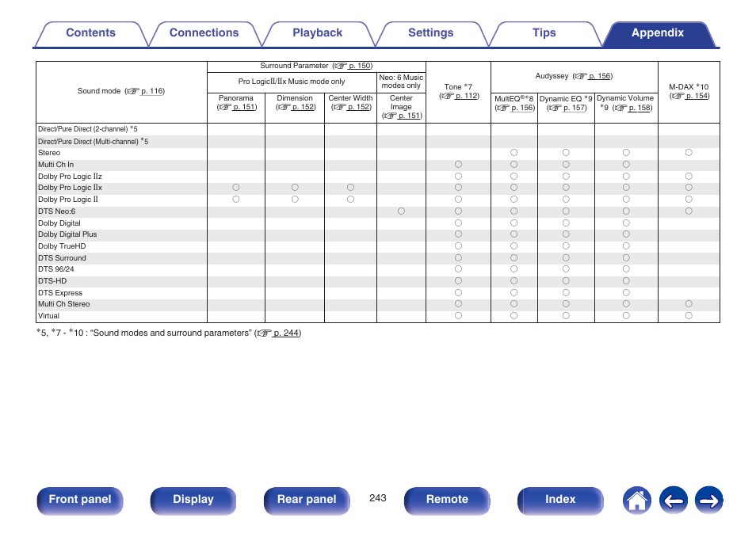Open the Contents tab
The width and height of the screenshot is (756, 533).
tap(90, 33)
